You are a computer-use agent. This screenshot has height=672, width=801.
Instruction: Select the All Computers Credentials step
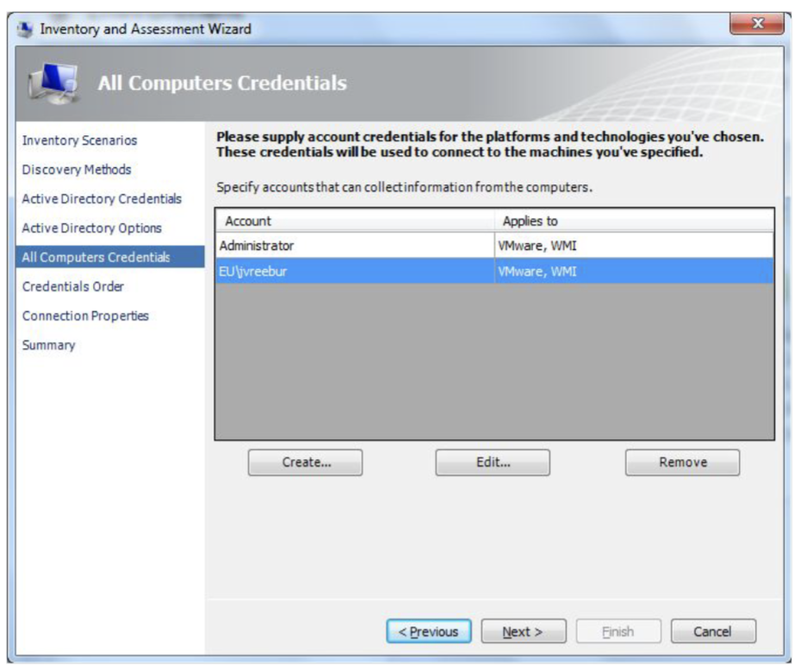[x=110, y=257]
